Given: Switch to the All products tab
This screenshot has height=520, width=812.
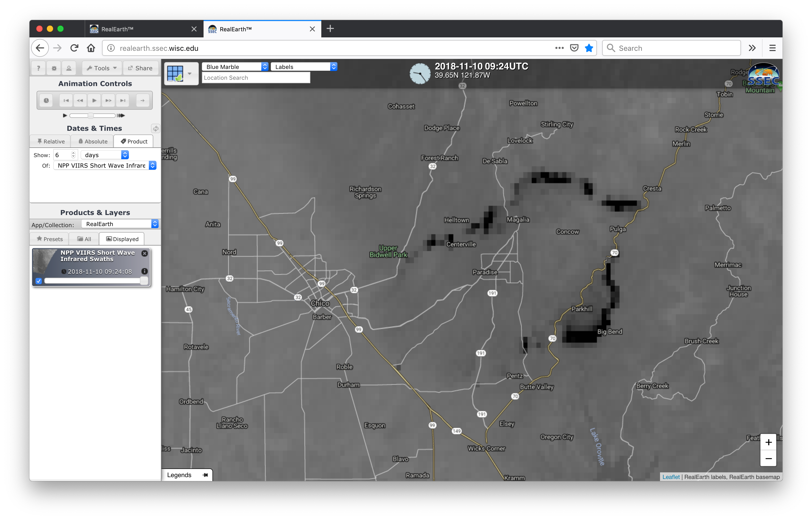Looking at the screenshot, I should (x=84, y=239).
